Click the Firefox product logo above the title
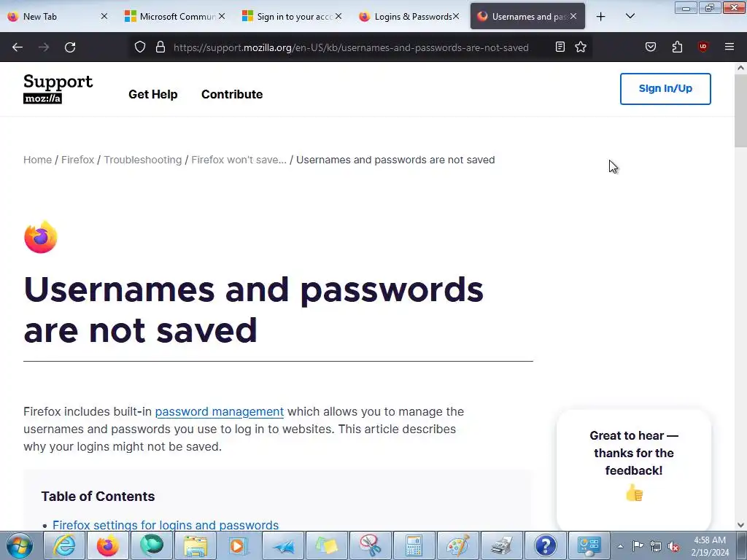Screen dimensions: 747x560 [41, 237]
